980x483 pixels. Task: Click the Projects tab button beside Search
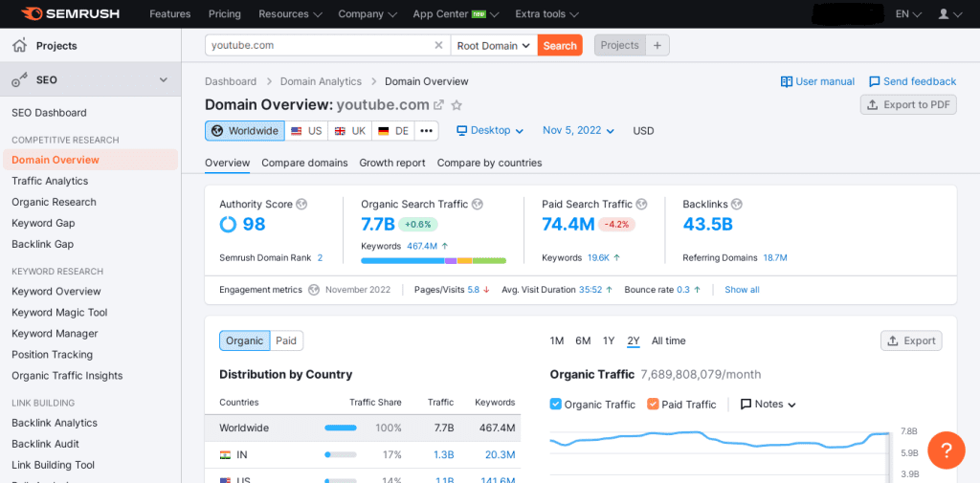[619, 45]
